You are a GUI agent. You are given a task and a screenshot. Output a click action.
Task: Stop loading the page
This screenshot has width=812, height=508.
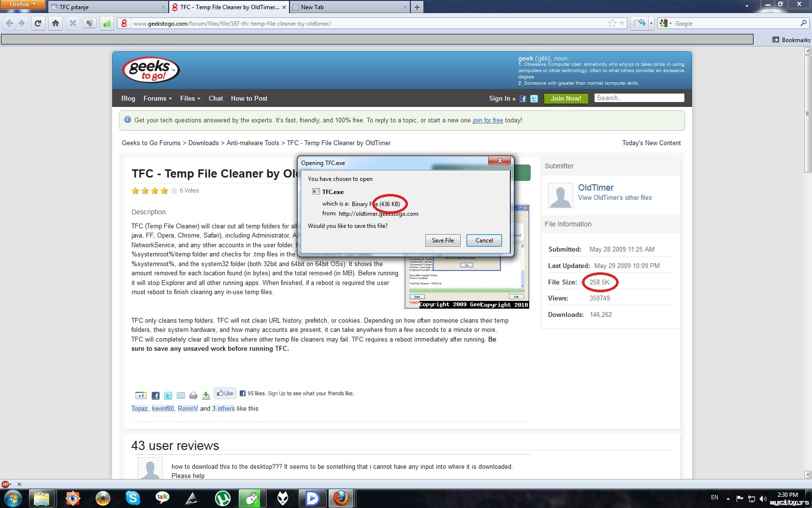pyautogui.click(x=73, y=23)
